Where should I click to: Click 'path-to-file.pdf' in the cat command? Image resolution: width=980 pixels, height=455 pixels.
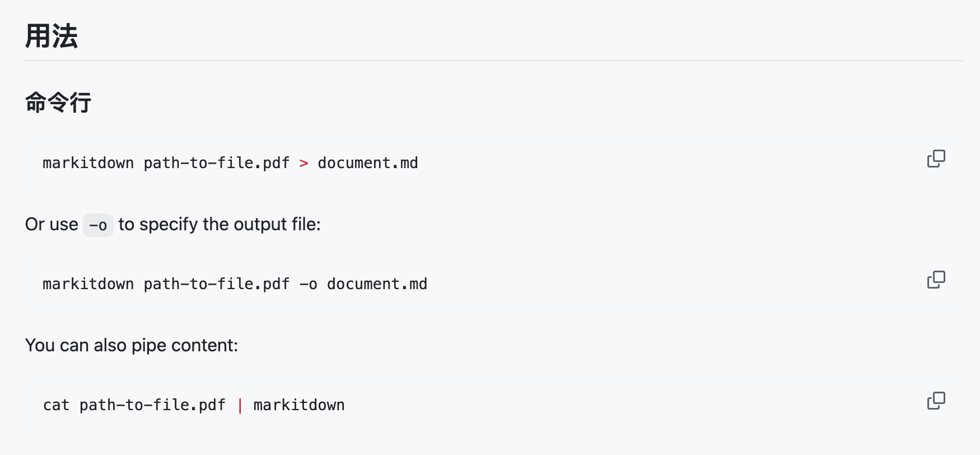click(x=152, y=405)
